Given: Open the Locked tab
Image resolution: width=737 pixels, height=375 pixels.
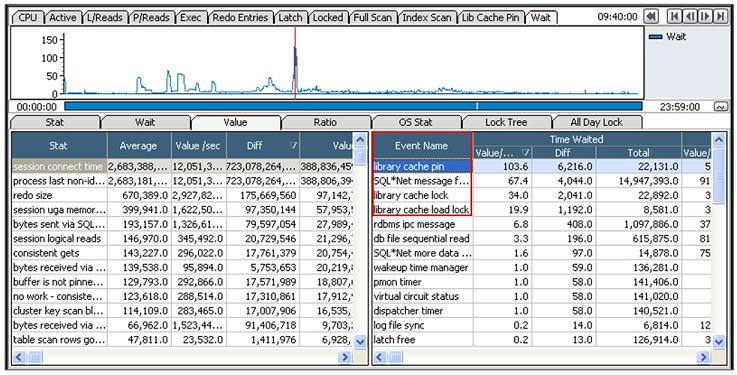Looking at the screenshot, I should (x=328, y=18).
